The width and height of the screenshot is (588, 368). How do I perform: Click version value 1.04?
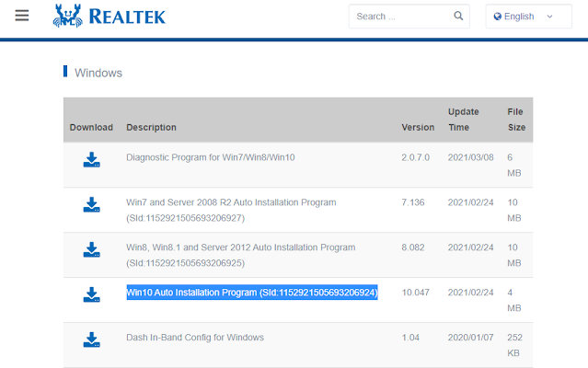[x=410, y=338]
